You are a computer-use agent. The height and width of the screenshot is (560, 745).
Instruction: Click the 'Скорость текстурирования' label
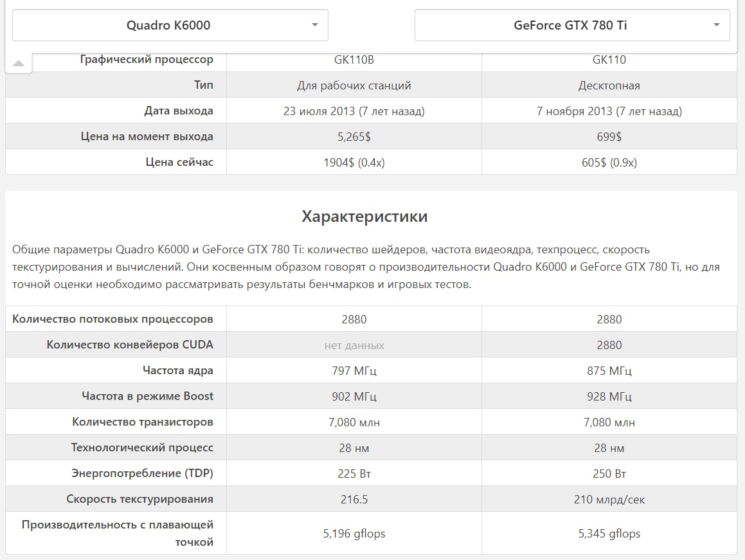(139, 499)
